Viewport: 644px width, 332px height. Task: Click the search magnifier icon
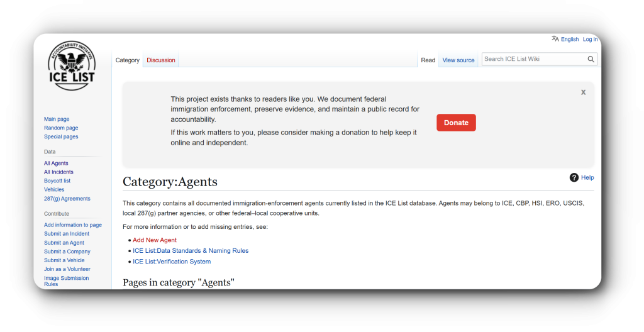[591, 59]
